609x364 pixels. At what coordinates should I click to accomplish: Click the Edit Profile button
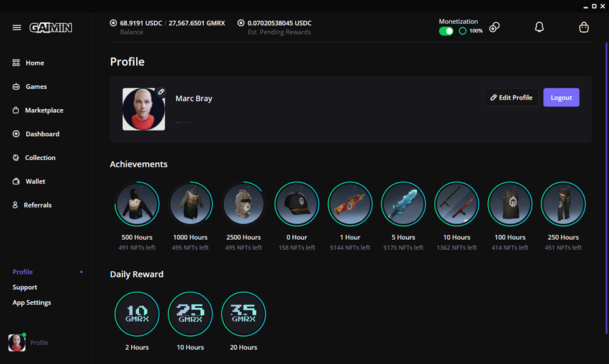tap(511, 97)
